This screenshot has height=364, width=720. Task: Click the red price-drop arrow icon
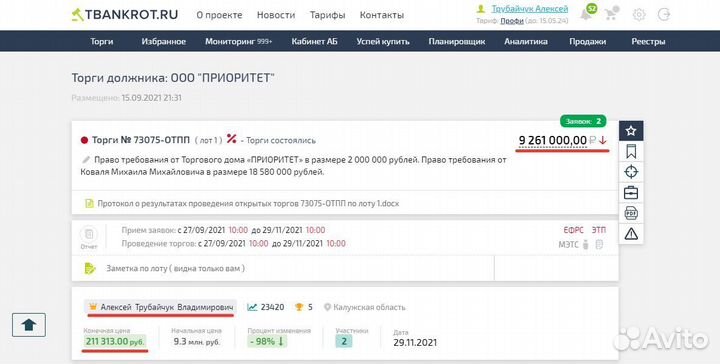(602, 140)
